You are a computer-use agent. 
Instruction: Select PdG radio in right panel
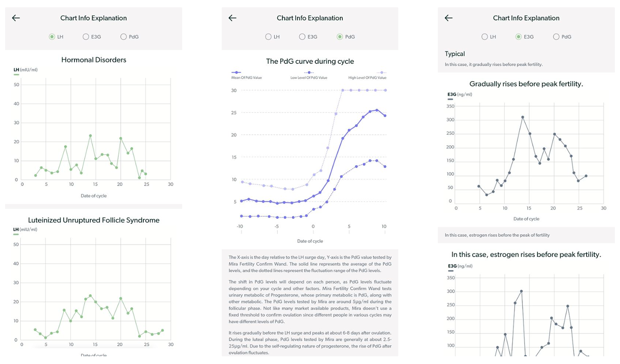pyautogui.click(x=556, y=37)
